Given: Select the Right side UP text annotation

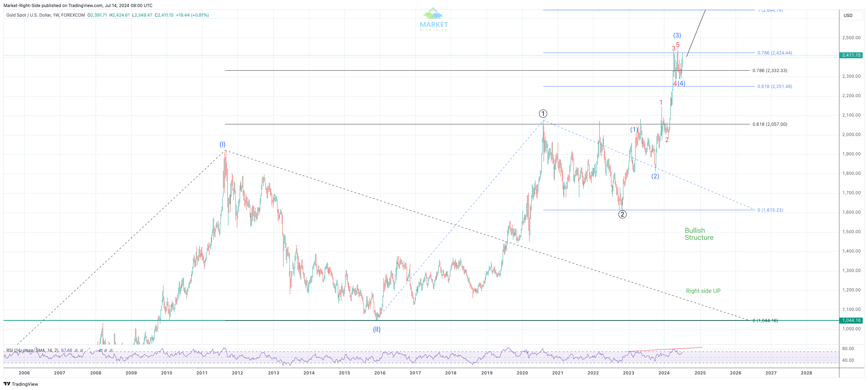Looking at the screenshot, I should (703, 291).
